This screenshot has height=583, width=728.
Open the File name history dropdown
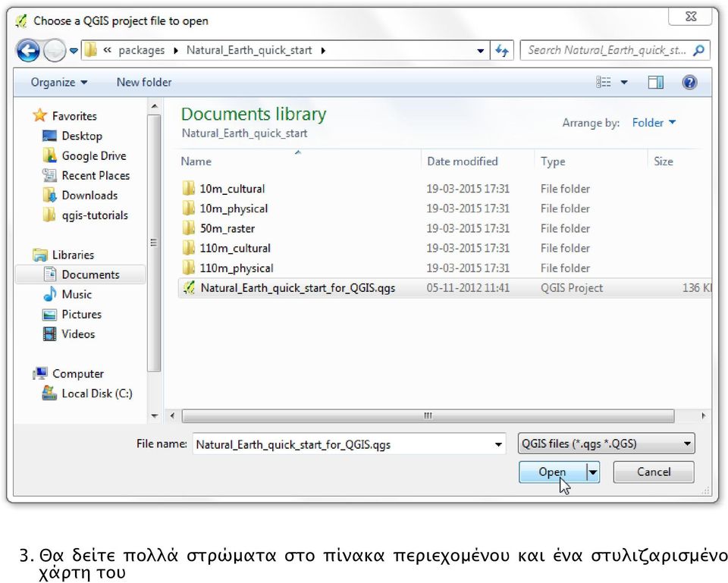[498, 444]
